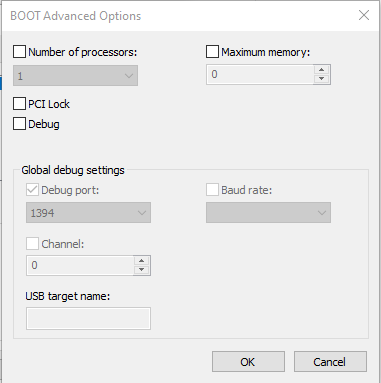Enable the PCI Lock option
The image size is (381, 383).
click(x=19, y=104)
